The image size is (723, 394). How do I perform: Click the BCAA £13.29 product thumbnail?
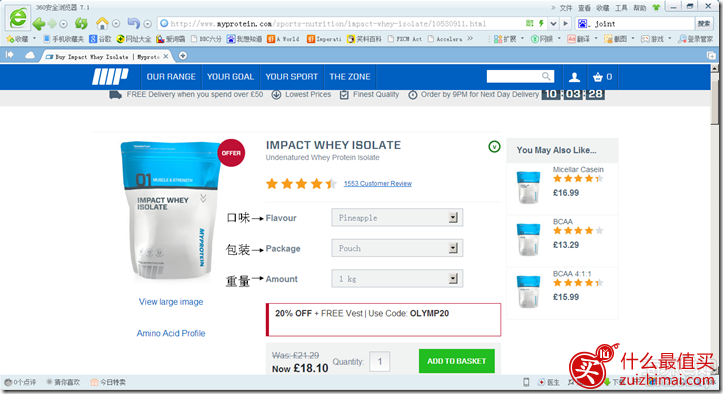coord(528,239)
